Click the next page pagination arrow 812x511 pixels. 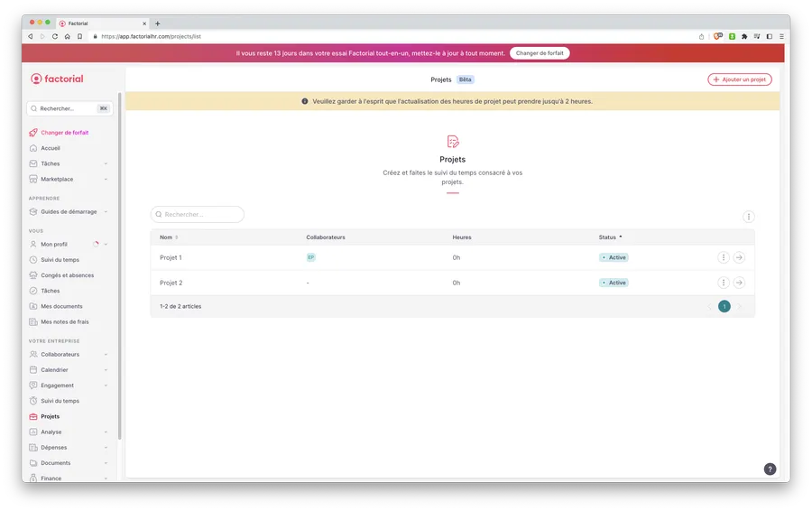coord(739,307)
